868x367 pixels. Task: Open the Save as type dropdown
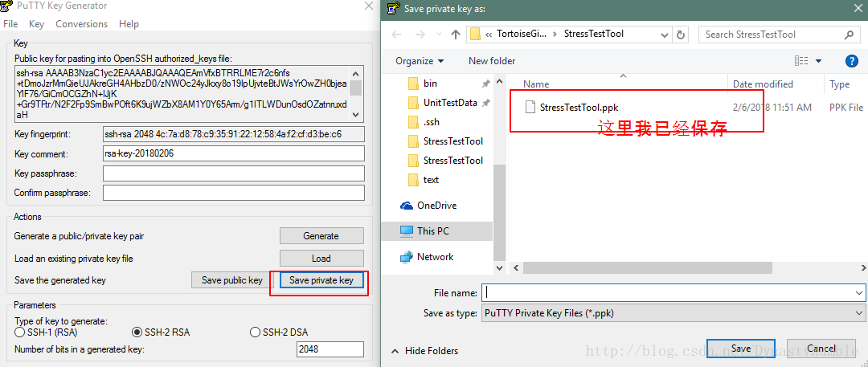(x=673, y=313)
